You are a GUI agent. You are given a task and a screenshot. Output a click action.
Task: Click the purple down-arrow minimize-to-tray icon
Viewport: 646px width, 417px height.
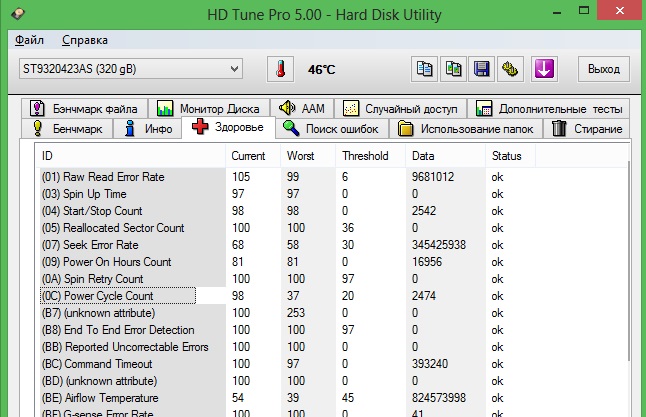point(544,69)
